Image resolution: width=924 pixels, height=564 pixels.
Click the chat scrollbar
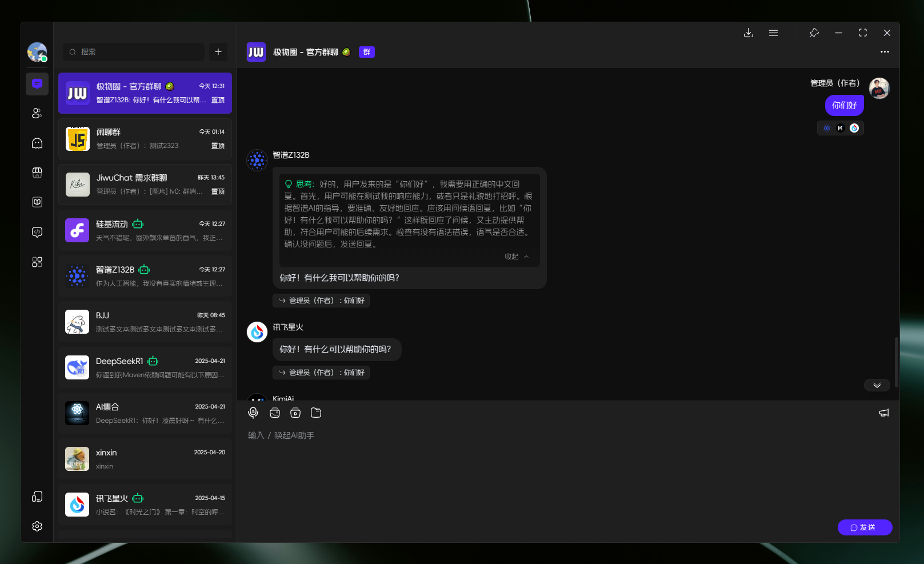click(896, 362)
